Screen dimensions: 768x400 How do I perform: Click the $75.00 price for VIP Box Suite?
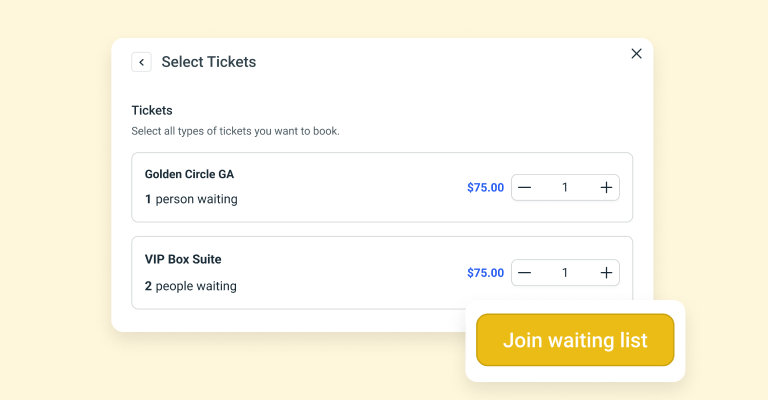tap(485, 273)
